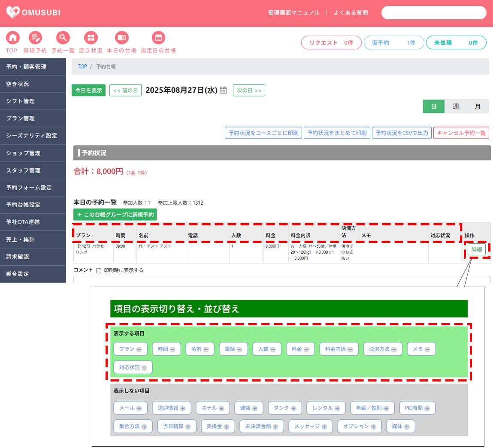Add メール to displayed items

pos(139,409)
